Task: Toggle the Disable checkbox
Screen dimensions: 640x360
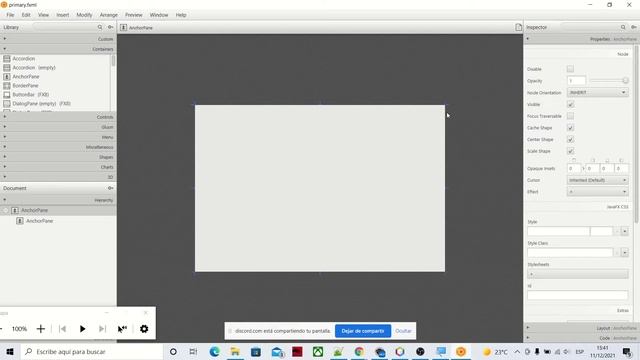Action: point(570,69)
